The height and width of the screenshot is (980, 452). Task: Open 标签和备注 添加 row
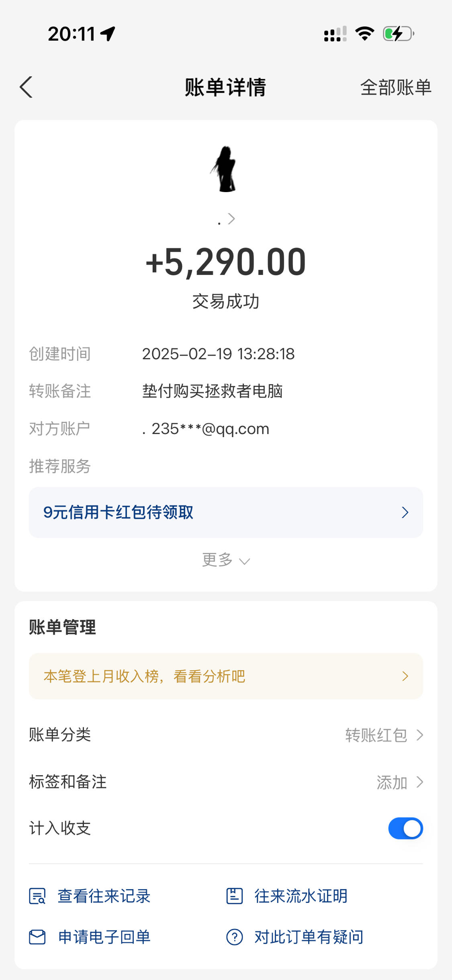tap(226, 782)
